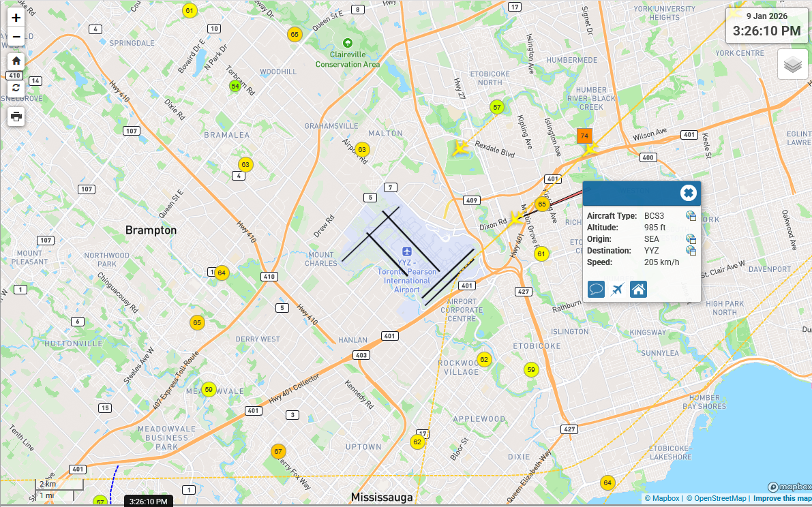Click the airplane flight-track button in popup
This screenshot has height=507, width=812.
[617, 290]
